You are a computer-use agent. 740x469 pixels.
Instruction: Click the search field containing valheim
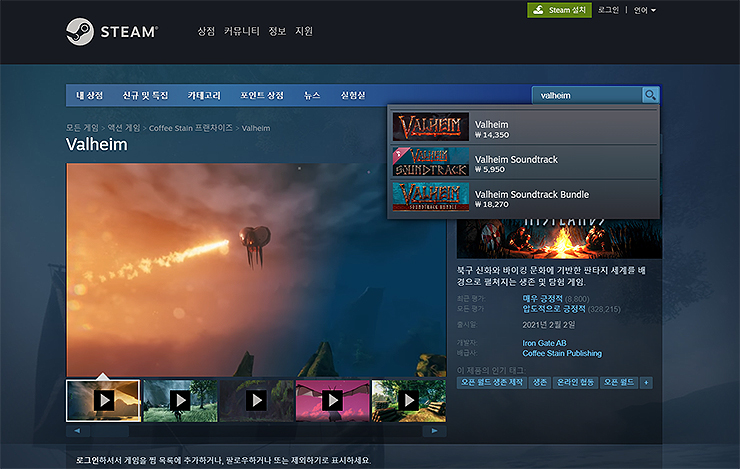pyautogui.click(x=588, y=95)
